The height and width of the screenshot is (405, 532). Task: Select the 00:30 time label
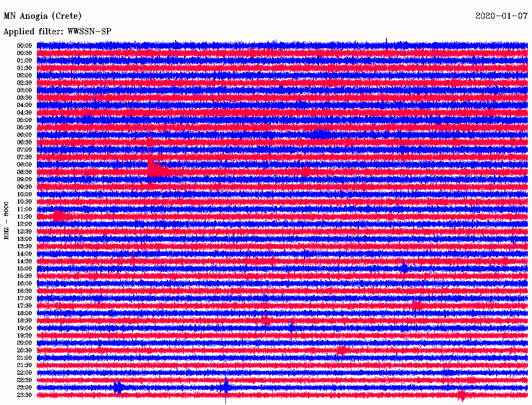point(24,53)
